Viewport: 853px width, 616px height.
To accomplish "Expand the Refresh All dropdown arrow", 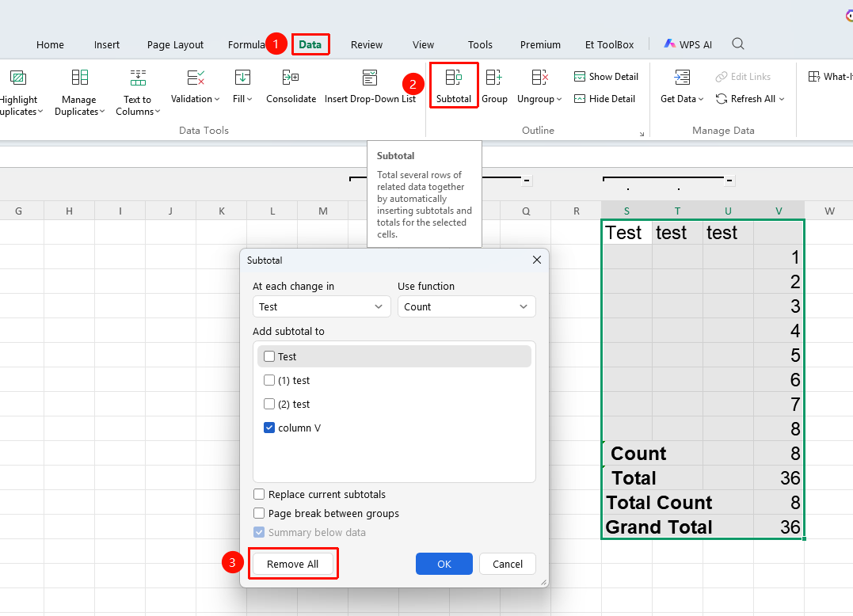I will click(782, 99).
